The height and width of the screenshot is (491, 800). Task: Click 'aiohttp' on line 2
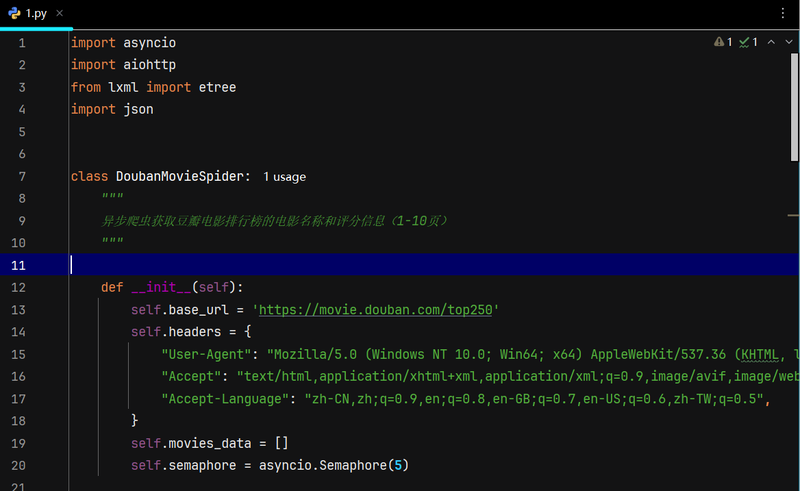click(x=149, y=65)
